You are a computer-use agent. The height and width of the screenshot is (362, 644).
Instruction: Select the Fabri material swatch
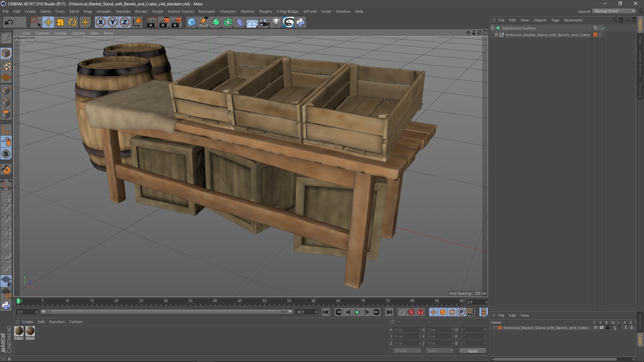(x=19, y=331)
